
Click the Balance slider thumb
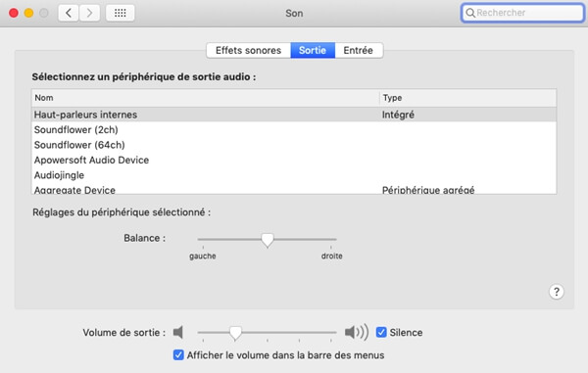pyautogui.click(x=268, y=240)
